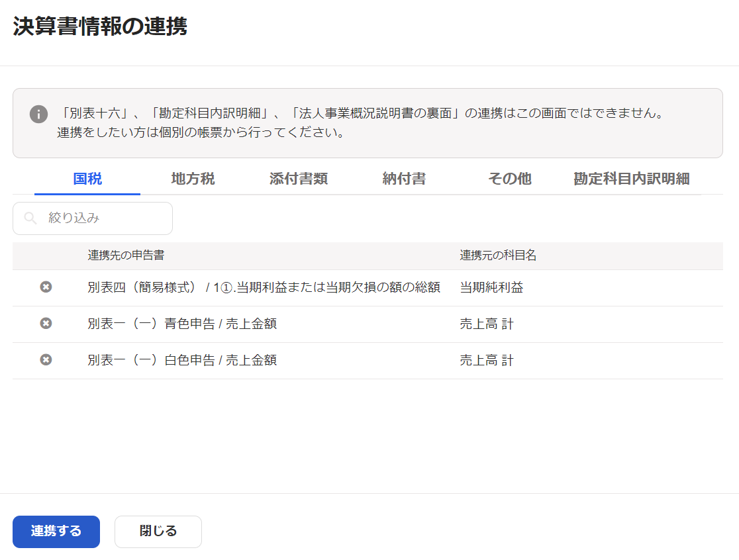Select the 別表一（一）青色申告 / 売上金額 text
739x560 pixels.
point(182,324)
